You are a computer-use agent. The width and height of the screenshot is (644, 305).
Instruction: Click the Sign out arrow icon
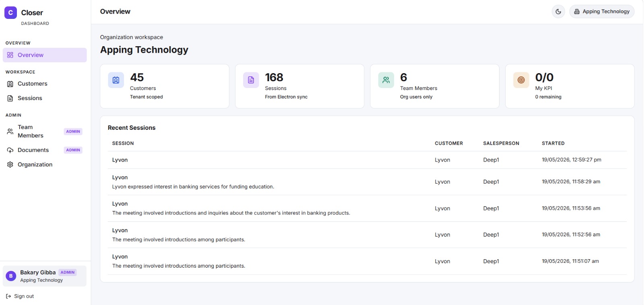tap(8, 296)
